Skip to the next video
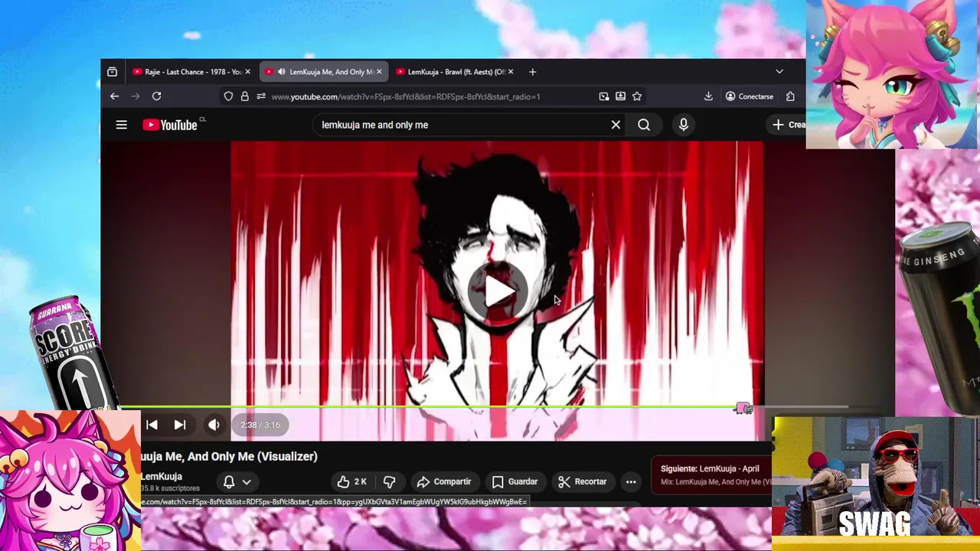The height and width of the screenshot is (551, 980). pos(179,425)
